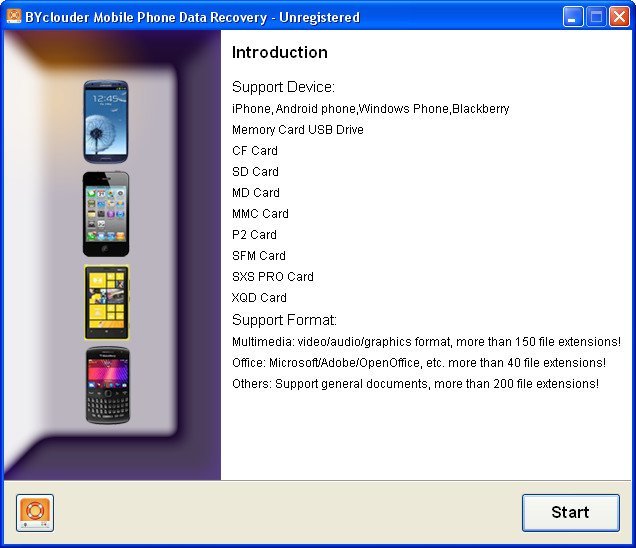Click the 'Memory Card USB Drive' line

[298, 130]
